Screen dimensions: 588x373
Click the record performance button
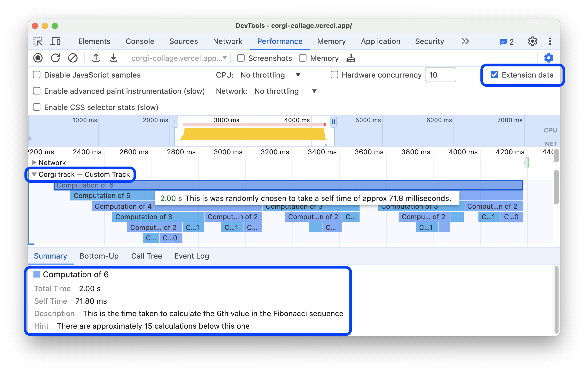pyautogui.click(x=38, y=57)
